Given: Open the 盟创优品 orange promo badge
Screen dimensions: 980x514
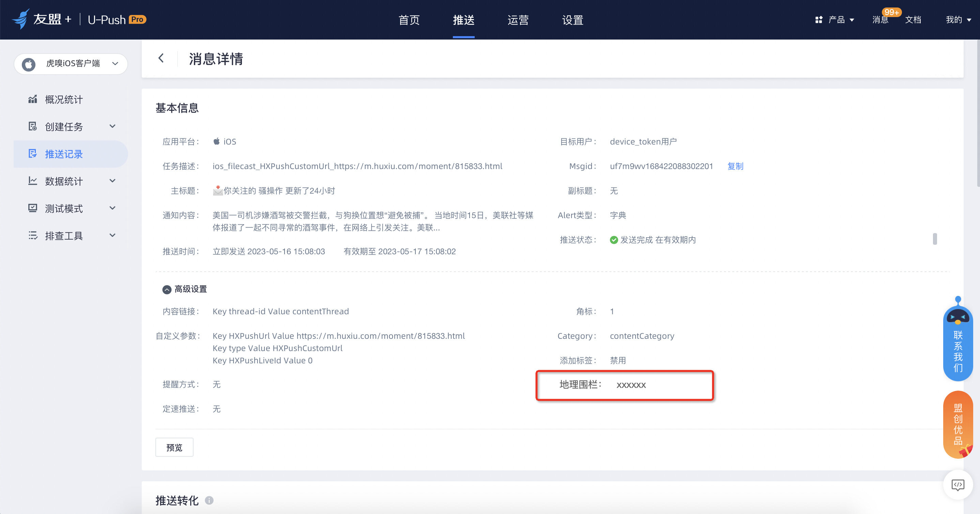Looking at the screenshot, I should point(958,424).
